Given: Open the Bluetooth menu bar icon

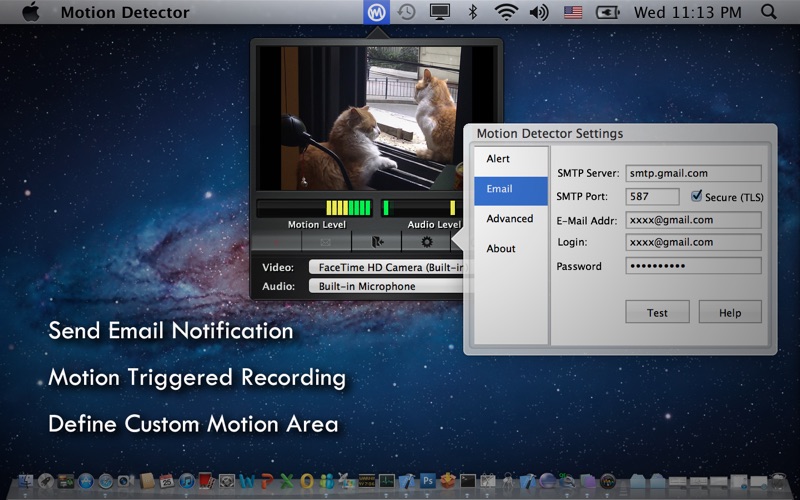Looking at the screenshot, I should pos(472,12).
